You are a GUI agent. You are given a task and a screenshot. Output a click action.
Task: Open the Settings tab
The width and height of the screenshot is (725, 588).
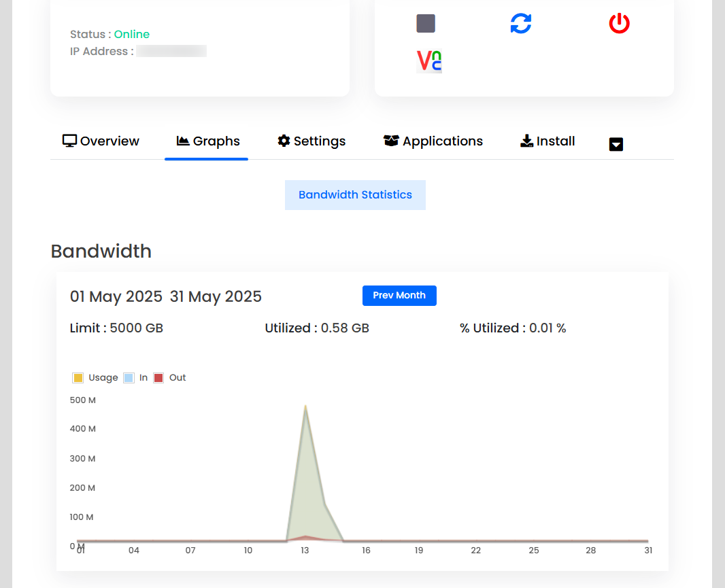point(311,141)
